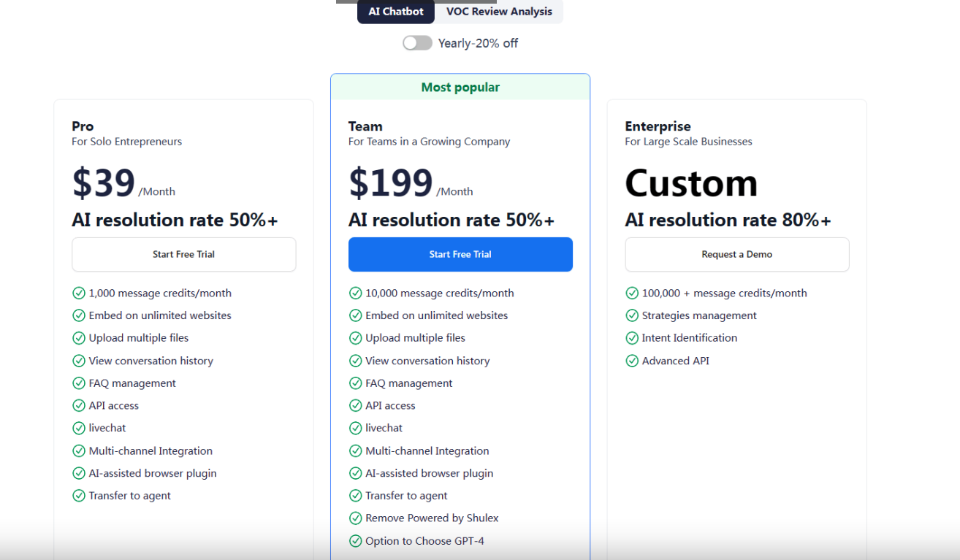The width and height of the screenshot is (960, 560).
Task: Select the Enterprise plan heading
Action: pos(658,126)
